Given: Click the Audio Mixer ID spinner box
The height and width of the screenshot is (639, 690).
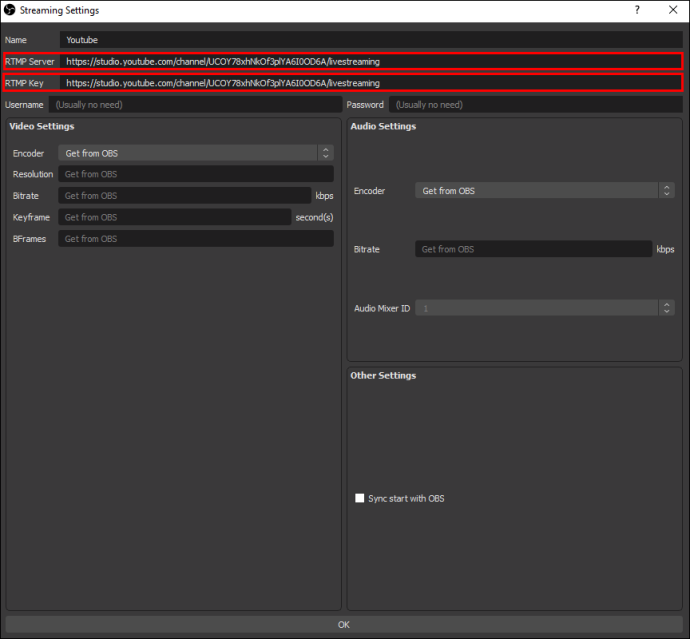Looking at the screenshot, I should pyautogui.click(x=545, y=308).
